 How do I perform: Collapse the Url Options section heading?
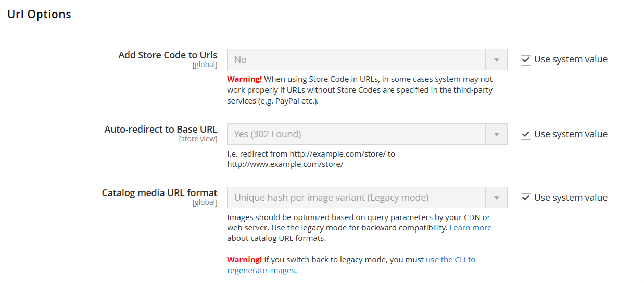click(40, 15)
